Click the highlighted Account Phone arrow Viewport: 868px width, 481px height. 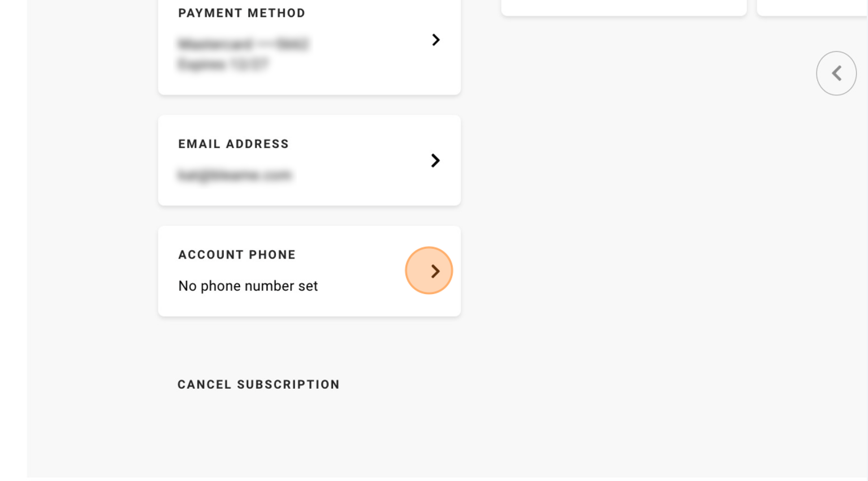pos(429,271)
